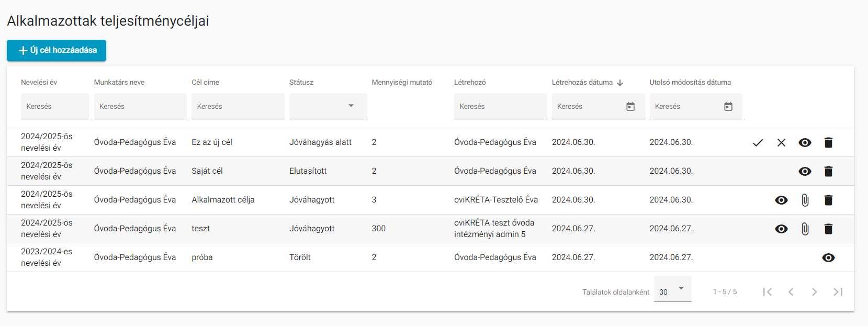Select the 'Saját cél' title cell
The width and height of the screenshot is (868, 326).
point(207,171)
